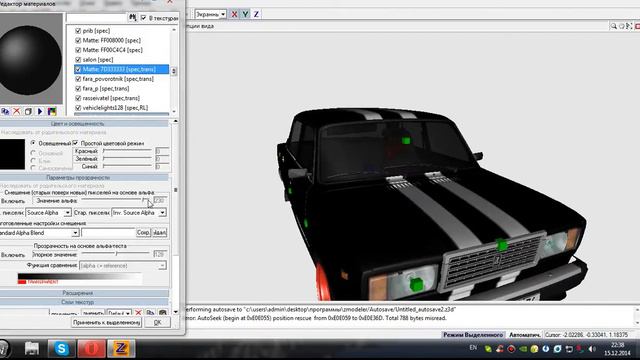Click 'Применить к выделенному' button
Screen dimensions: 640x360
click(107, 322)
